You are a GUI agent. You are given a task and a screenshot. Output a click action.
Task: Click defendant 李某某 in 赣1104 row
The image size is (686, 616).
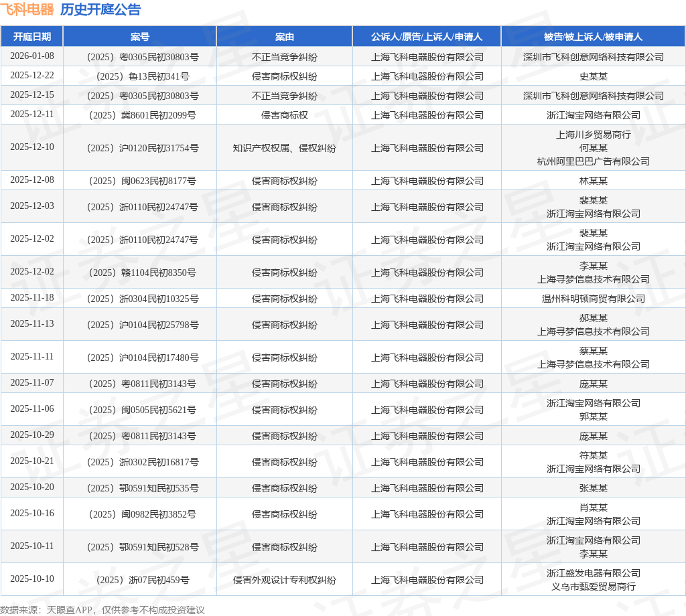(594, 266)
